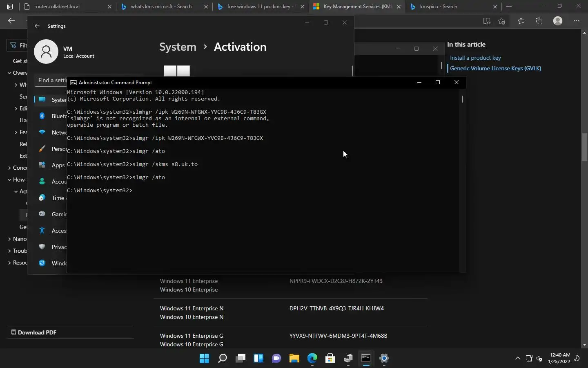
Task: Switch to Key Management Services tab
Action: click(x=356, y=7)
